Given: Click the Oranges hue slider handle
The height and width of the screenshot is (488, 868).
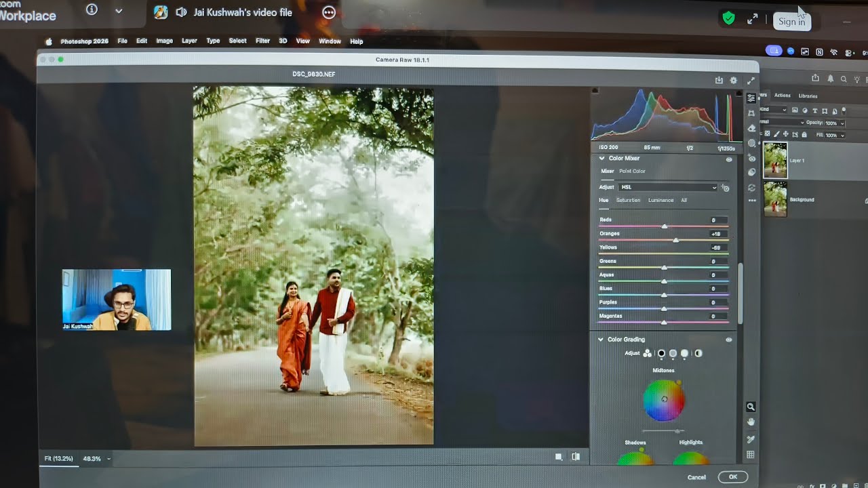Looking at the screenshot, I should tap(675, 240).
